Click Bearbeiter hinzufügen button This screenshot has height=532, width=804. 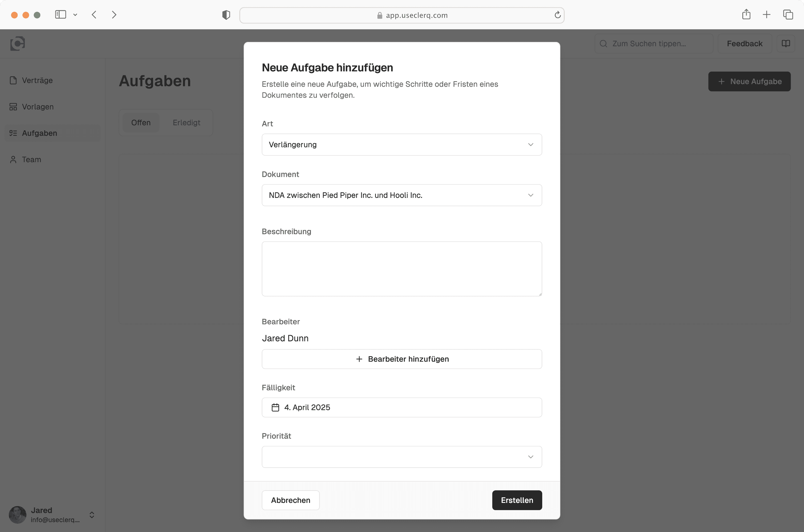coord(402,359)
